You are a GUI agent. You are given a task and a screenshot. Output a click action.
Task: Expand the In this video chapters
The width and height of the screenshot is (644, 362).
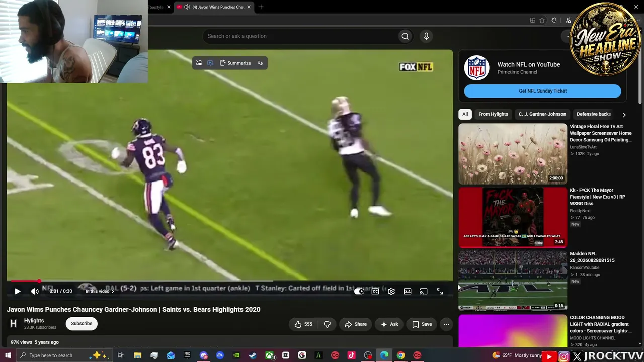pos(99,291)
